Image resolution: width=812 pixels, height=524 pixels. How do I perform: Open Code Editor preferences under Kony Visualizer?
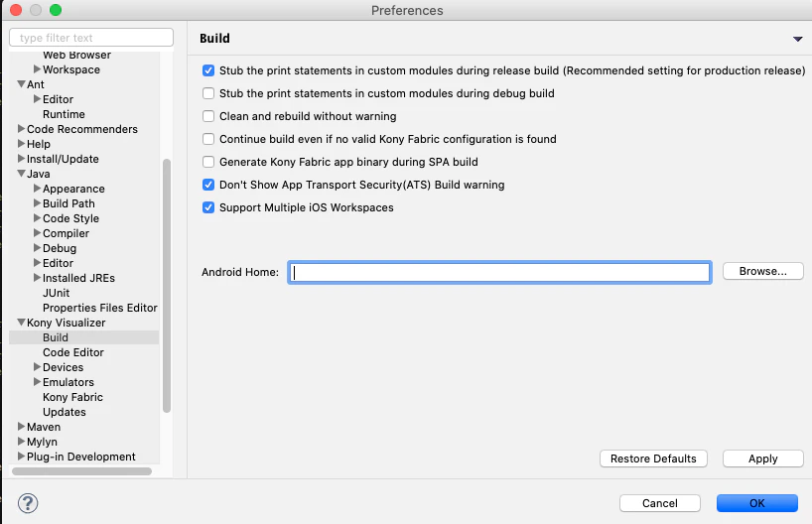click(x=73, y=352)
